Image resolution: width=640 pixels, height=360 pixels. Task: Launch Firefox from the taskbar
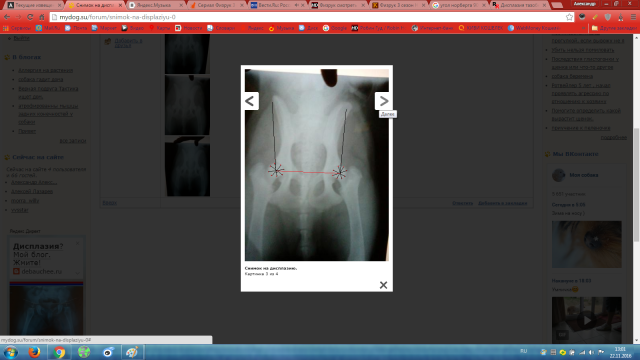(x=34, y=352)
